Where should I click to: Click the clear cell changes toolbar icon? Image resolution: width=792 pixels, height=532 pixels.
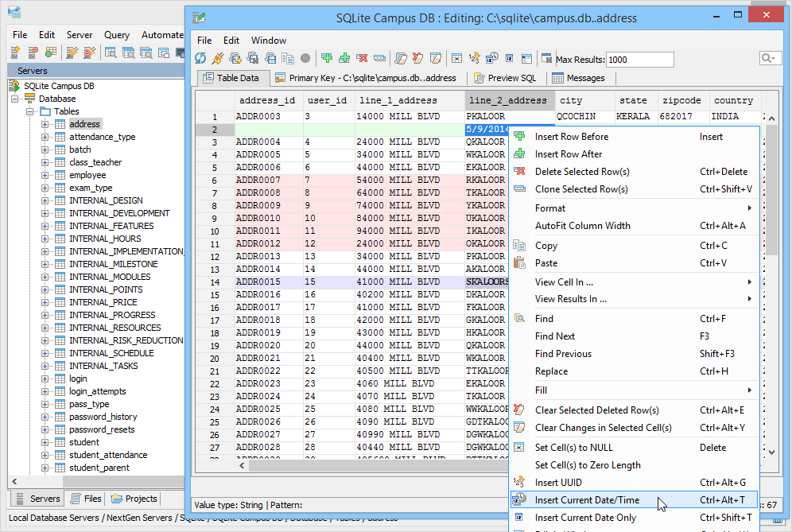click(x=436, y=59)
